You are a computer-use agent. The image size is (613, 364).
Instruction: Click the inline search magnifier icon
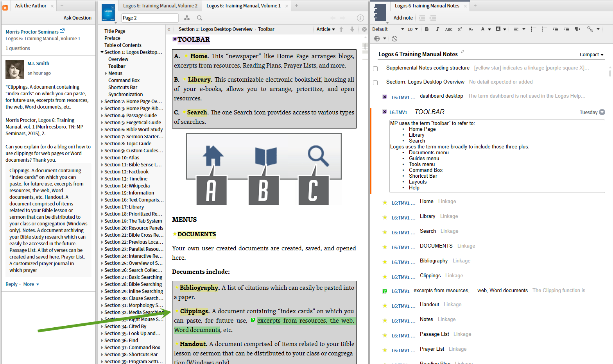pos(200,18)
